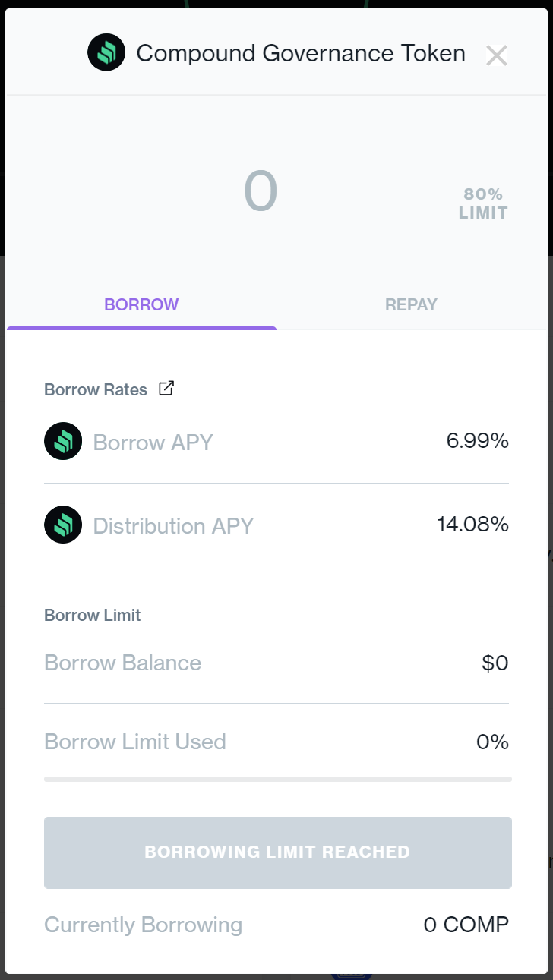Click the COMP icon beside Borrow APY
This screenshot has width=553, height=980.
(x=63, y=441)
